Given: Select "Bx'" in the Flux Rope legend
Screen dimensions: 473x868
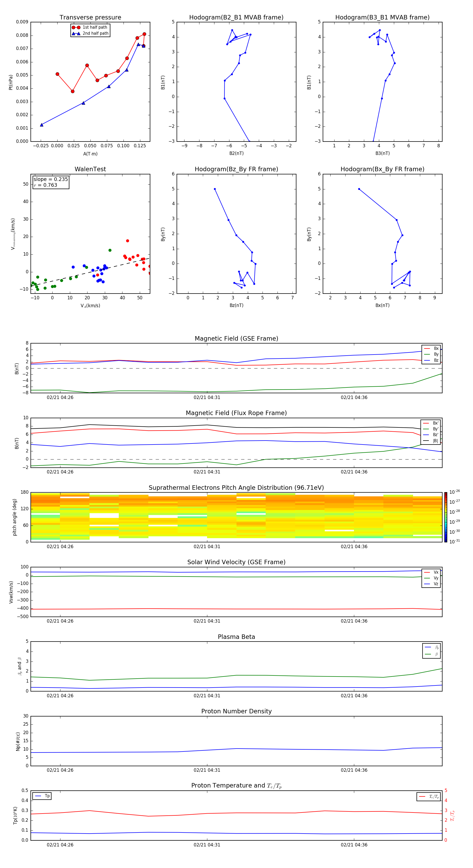Looking at the screenshot, I should point(431,423).
